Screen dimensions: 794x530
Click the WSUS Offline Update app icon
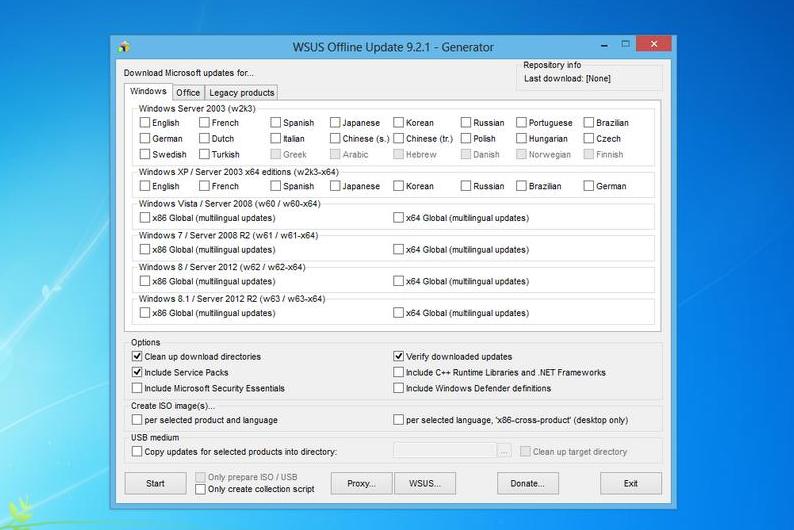click(x=124, y=47)
